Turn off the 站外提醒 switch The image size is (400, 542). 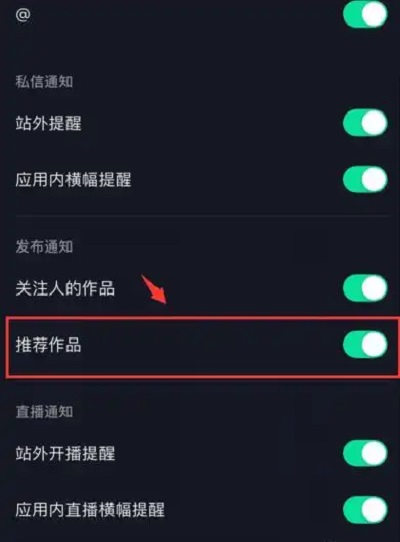coord(365,123)
